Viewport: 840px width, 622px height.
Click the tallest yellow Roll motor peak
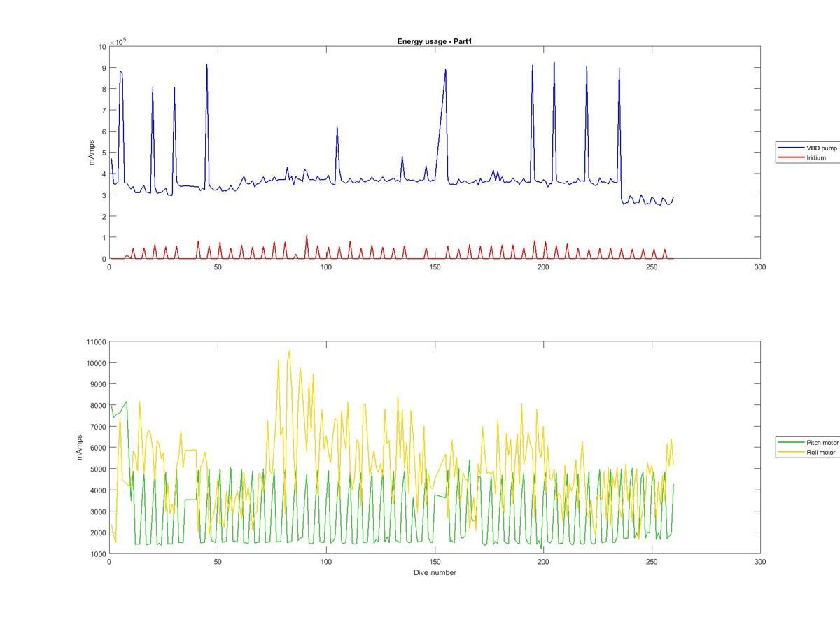pyautogui.click(x=289, y=352)
